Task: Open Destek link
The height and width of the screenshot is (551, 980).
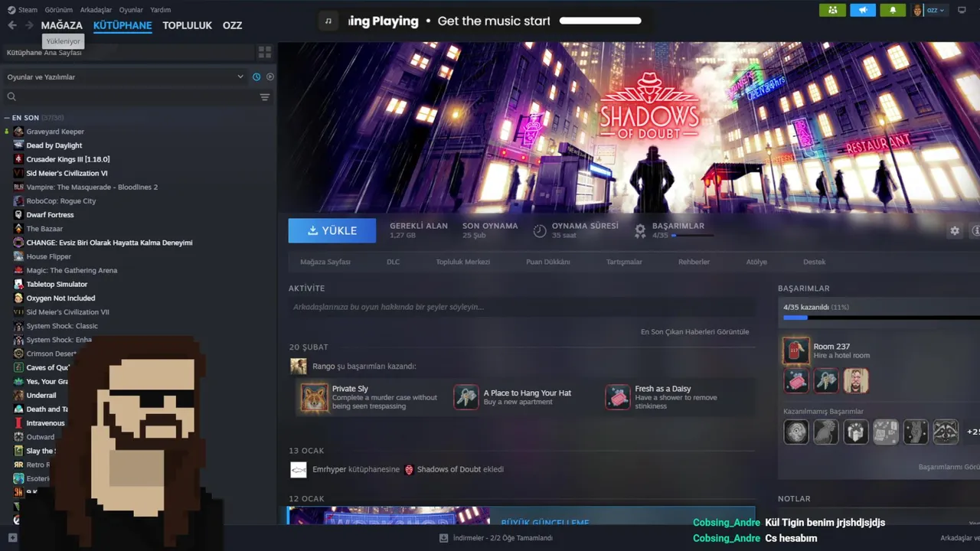Action: pos(814,262)
